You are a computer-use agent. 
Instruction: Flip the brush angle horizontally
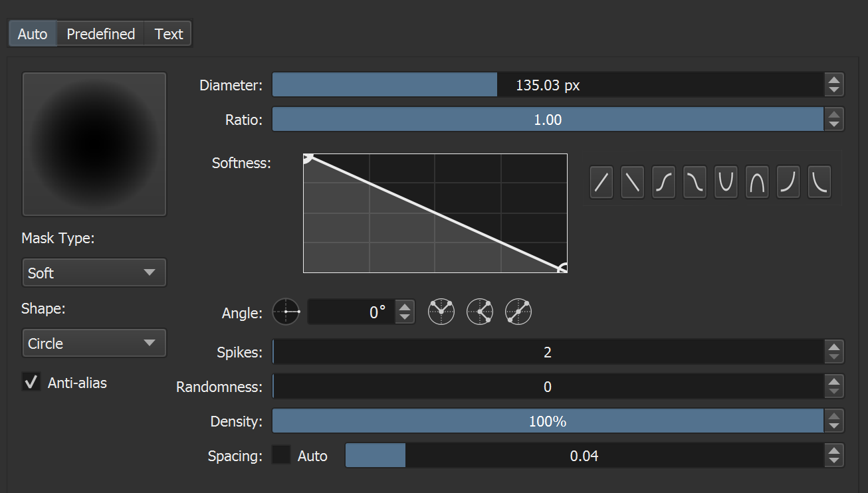(x=441, y=312)
